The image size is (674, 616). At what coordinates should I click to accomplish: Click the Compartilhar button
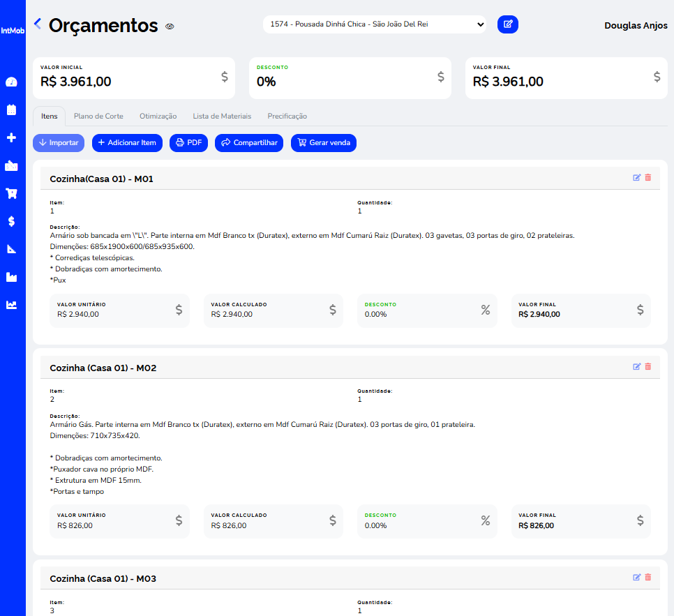(249, 143)
